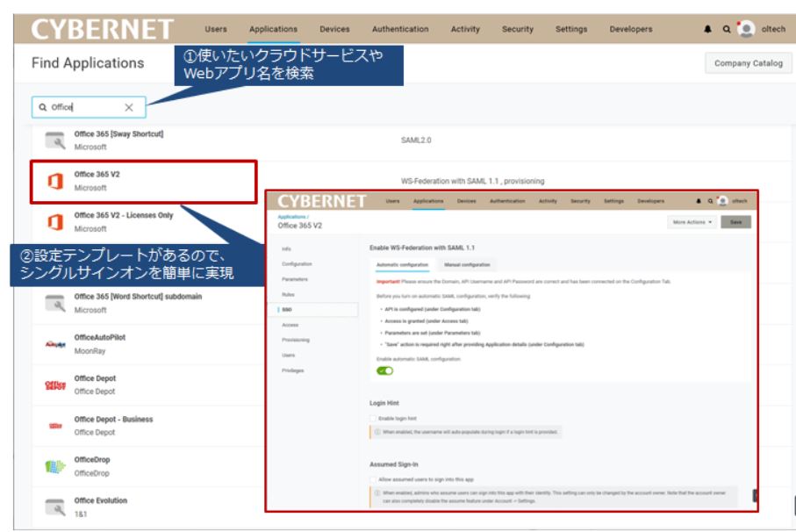Viewport: 796px width, 532px height.
Task: Open the Settings menu in main header
Action: point(570,29)
